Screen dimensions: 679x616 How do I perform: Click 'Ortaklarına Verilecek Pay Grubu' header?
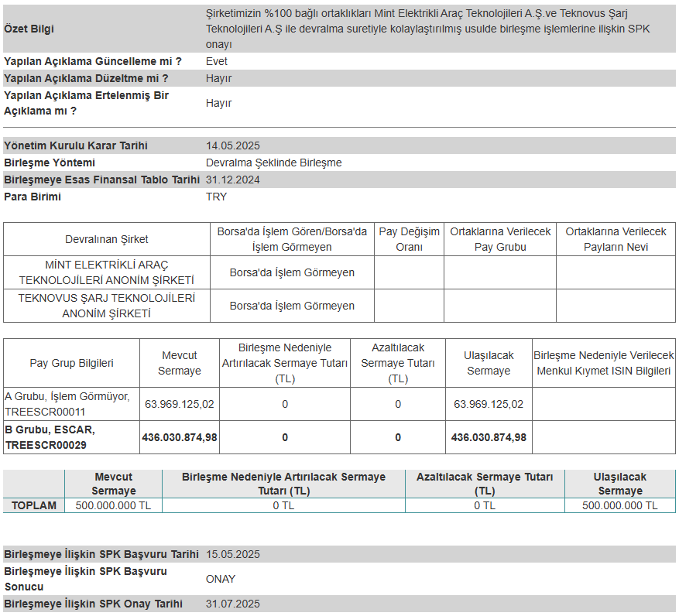500,239
